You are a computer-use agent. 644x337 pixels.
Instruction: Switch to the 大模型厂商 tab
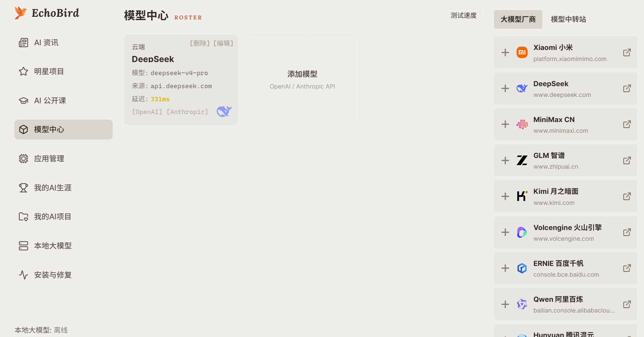pos(518,19)
